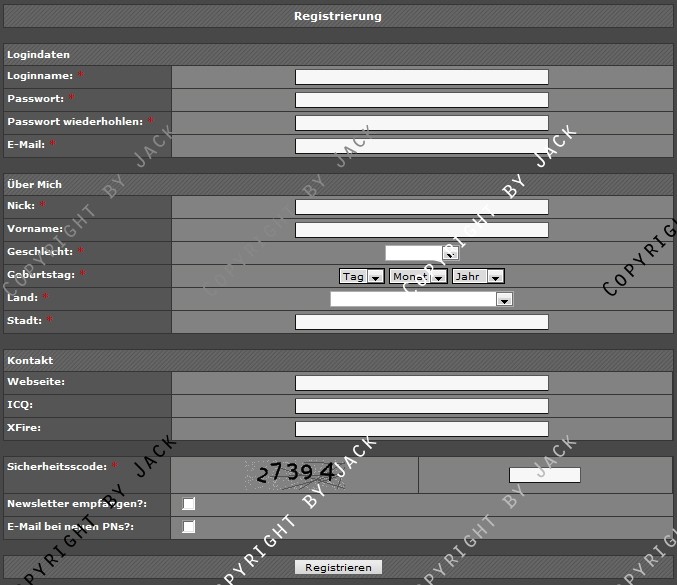This screenshot has width=677, height=585.
Task: Click the Stadt input field
Action: pos(421,322)
